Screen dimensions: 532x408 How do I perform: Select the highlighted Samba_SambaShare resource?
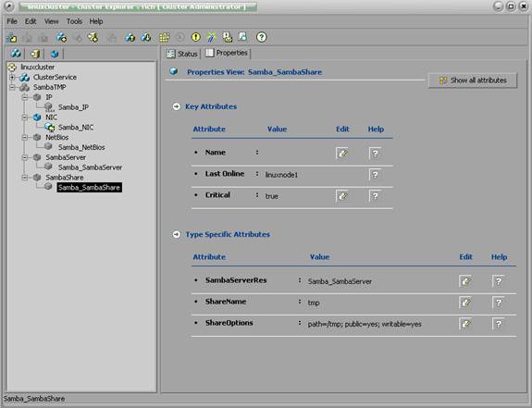coord(89,188)
